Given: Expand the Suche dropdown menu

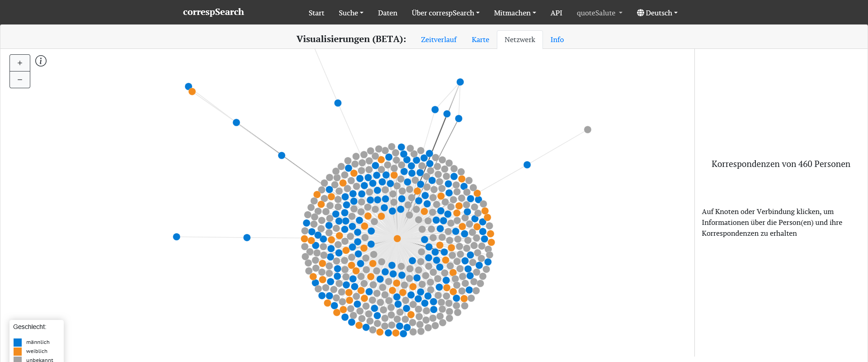Looking at the screenshot, I should 351,13.
